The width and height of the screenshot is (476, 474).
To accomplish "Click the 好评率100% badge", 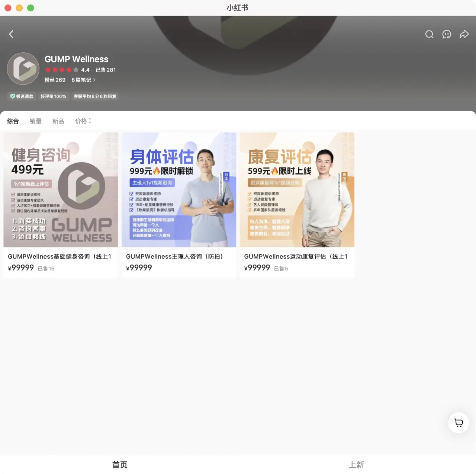I will [53, 96].
